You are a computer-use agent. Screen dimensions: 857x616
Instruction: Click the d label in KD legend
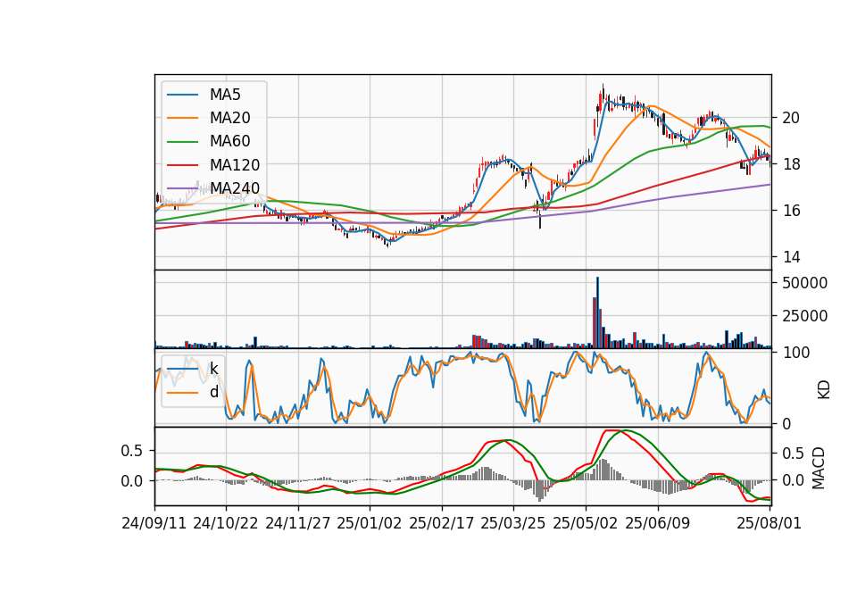point(213,392)
